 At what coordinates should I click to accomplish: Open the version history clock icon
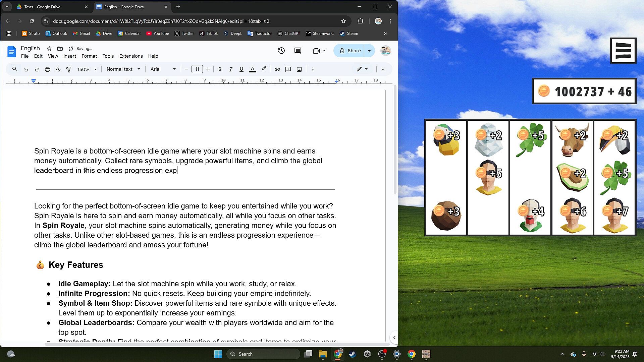tap(281, 51)
